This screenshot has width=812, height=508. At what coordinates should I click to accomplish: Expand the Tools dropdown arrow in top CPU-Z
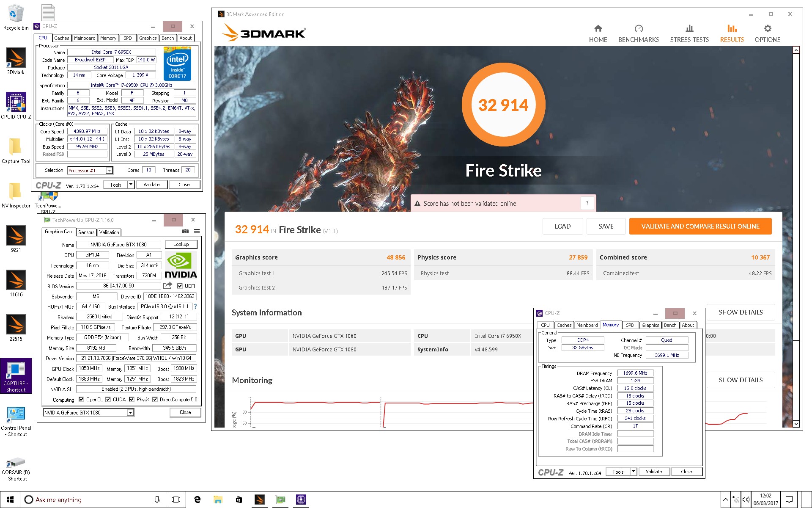point(131,185)
